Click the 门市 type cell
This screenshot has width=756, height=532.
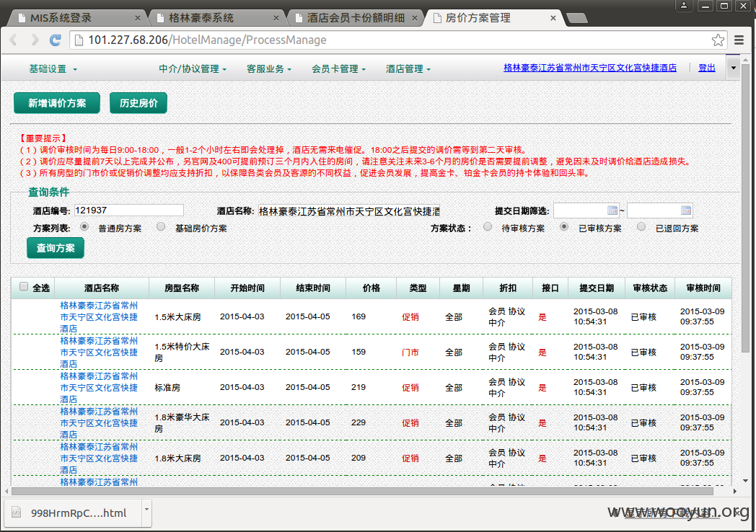(x=410, y=353)
